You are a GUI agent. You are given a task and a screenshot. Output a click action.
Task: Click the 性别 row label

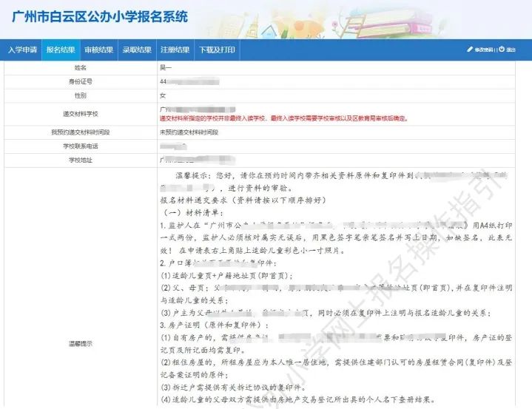81,95
